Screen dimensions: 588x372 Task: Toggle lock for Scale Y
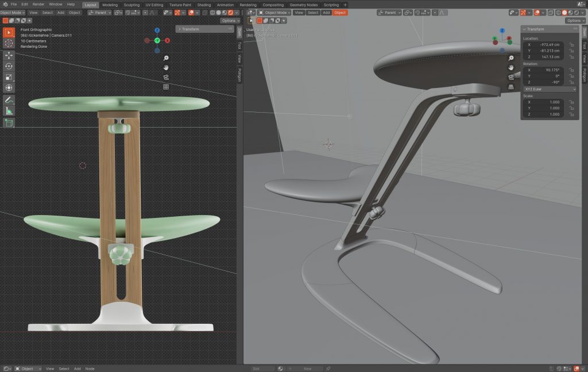tap(571, 108)
